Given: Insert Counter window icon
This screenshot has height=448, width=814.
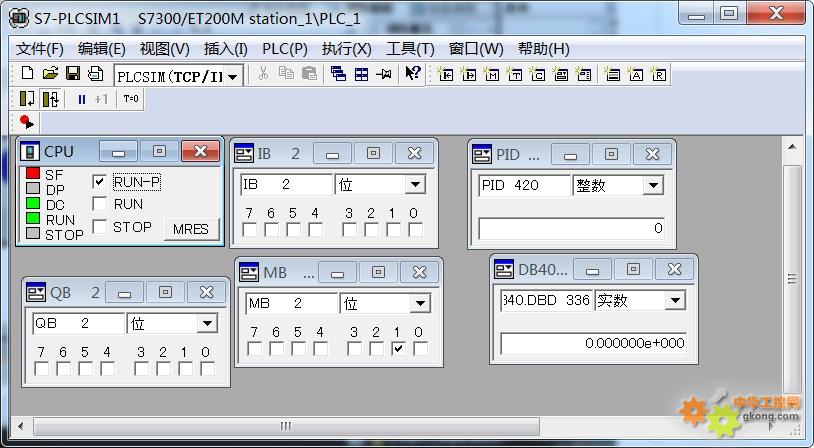Looking at the screenshot, I should click(537, 74).
